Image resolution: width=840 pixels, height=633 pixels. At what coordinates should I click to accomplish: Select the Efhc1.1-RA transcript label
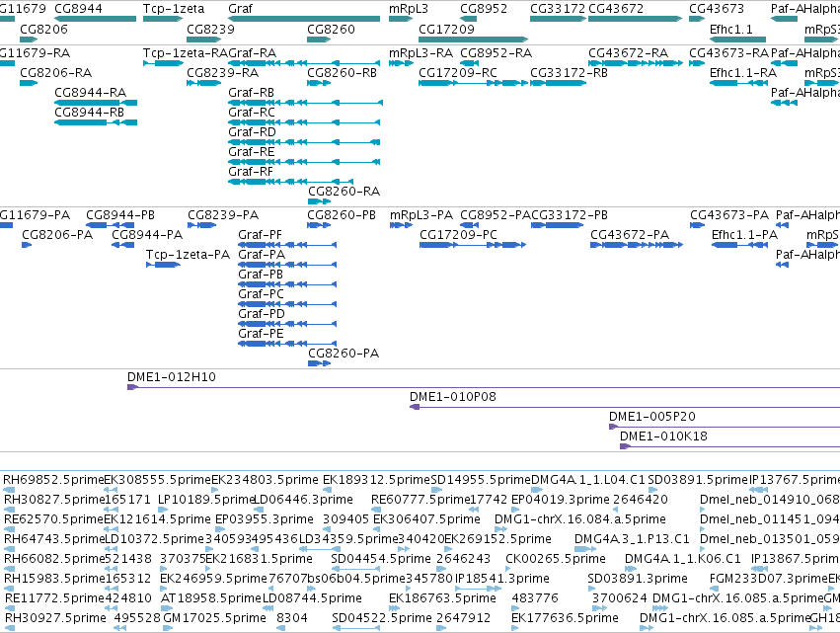click(x=743, y=73)
